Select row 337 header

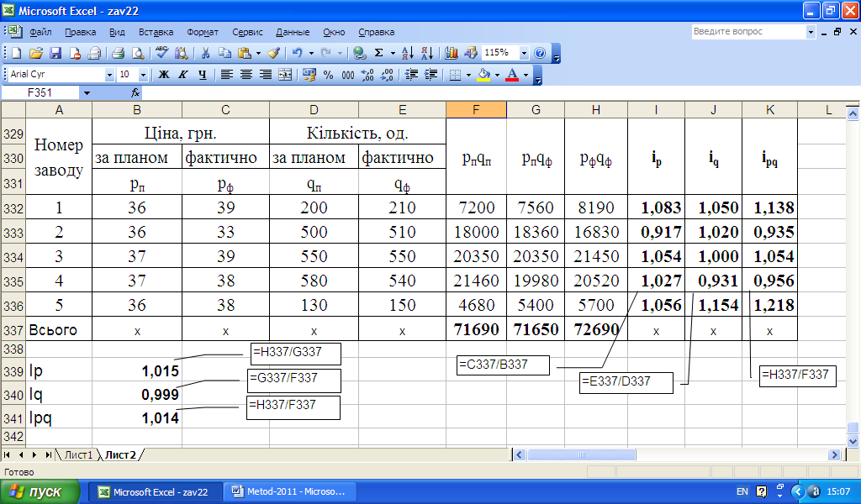[13, 330]
